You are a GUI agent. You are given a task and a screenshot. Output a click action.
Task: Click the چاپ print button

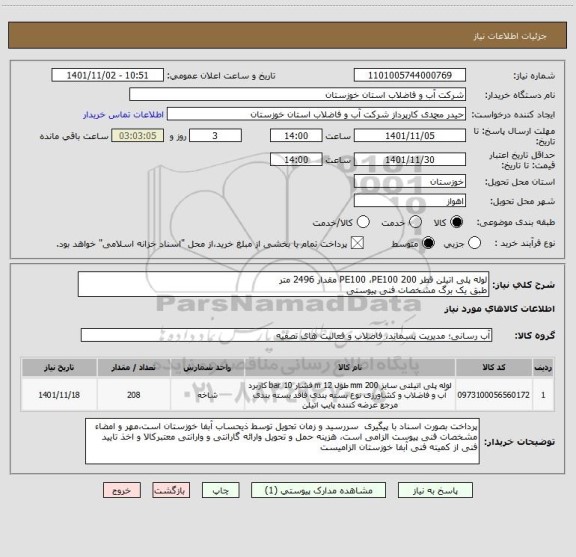220,490
